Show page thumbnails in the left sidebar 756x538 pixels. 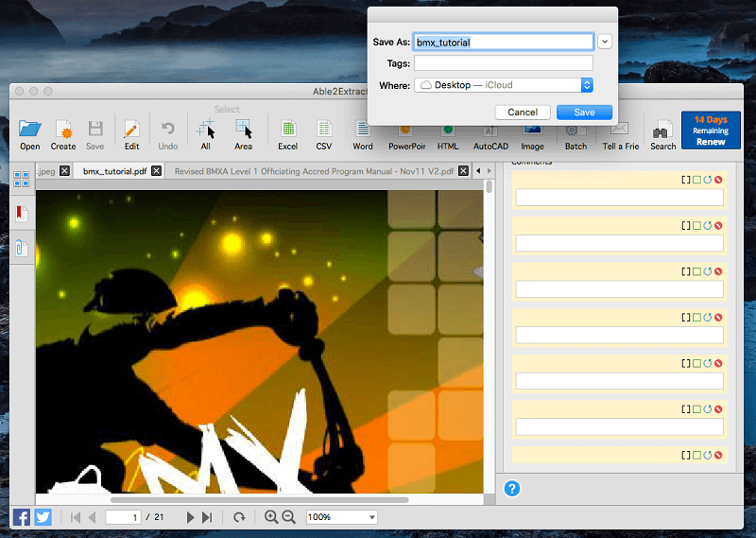point(21,179)
